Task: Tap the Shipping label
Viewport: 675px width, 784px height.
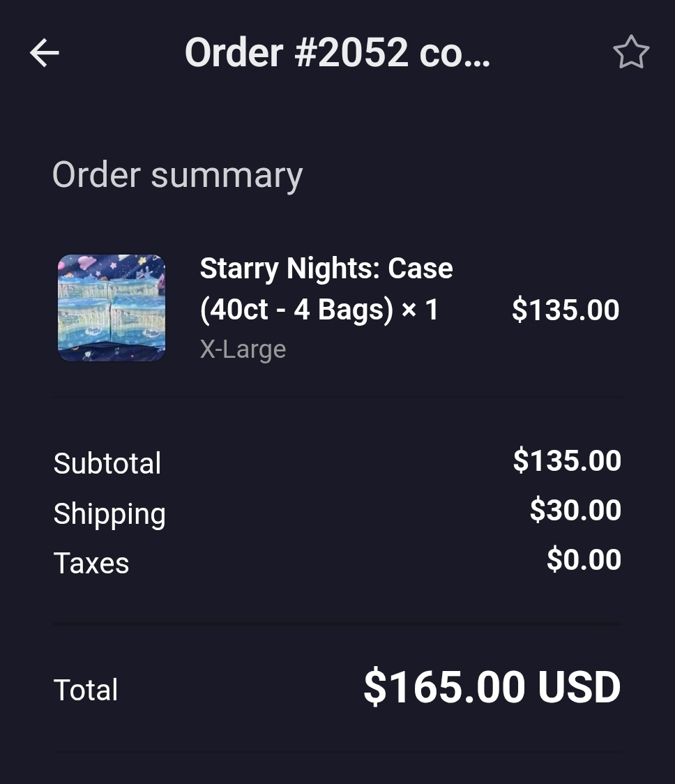Action: pos(109,514)
